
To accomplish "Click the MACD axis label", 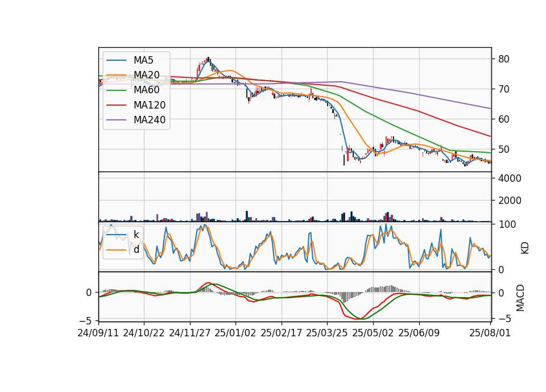I will pyautogui.click(x=520, y=298).
